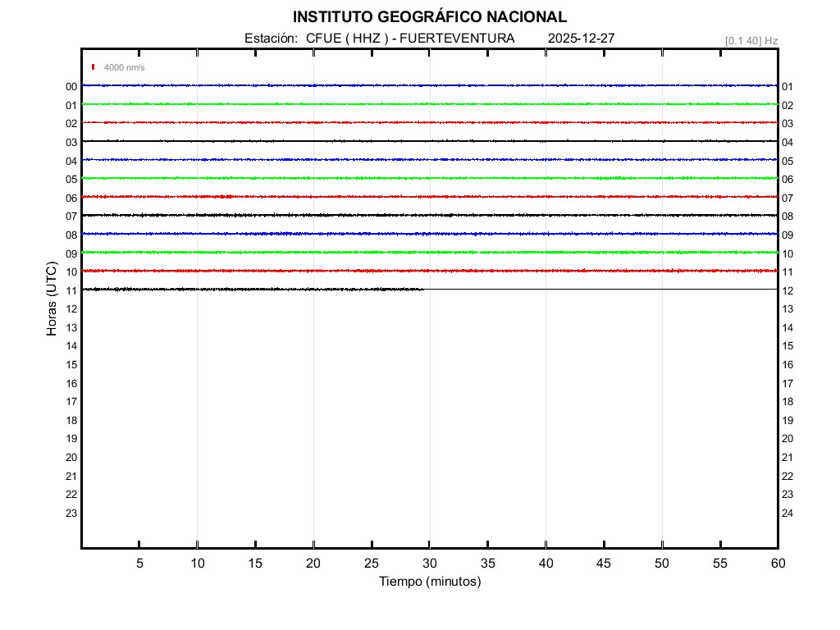840x630 pixels.
Task: Click hour label 24 on right axis
Action: (787, 514)
